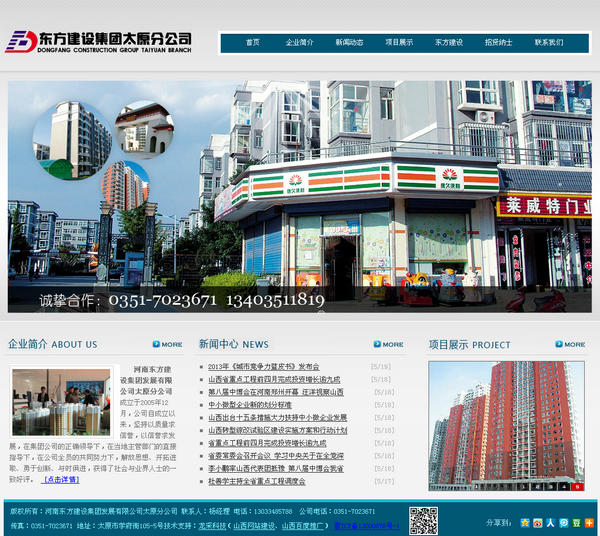Image resolution: width=600 pixels, height=536 pixels.
Task: Click the ICP备 record link in footer
Action: click(367, 525)
